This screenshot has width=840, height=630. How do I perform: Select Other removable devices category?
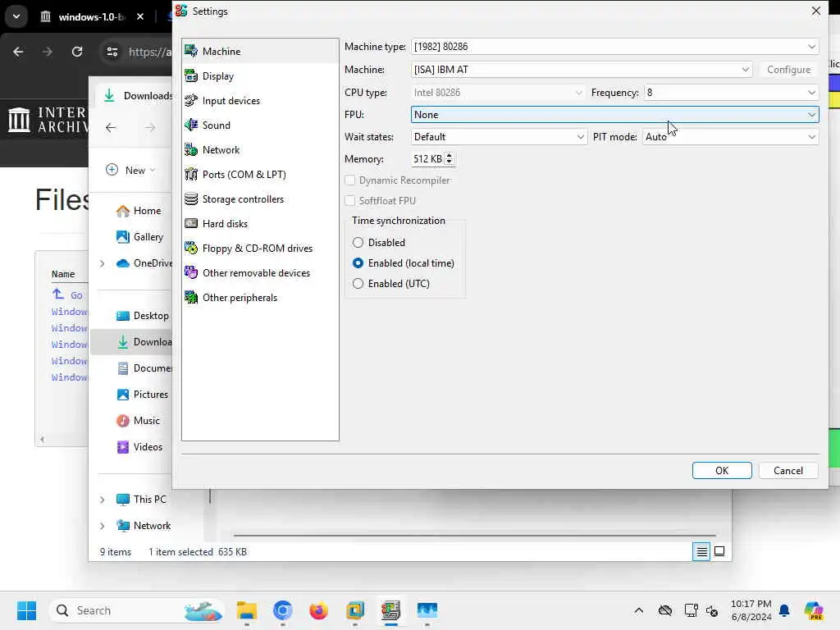pyautogui.click(x=260, y=273)
